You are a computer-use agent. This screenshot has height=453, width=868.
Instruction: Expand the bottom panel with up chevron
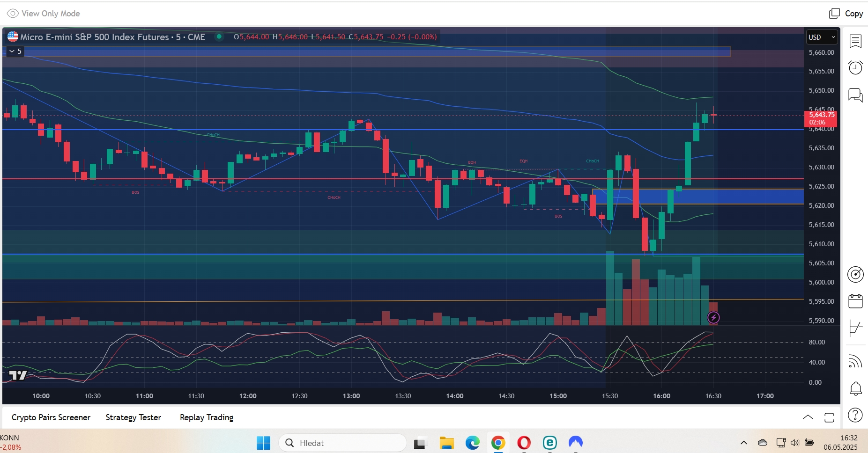[808, 417]
